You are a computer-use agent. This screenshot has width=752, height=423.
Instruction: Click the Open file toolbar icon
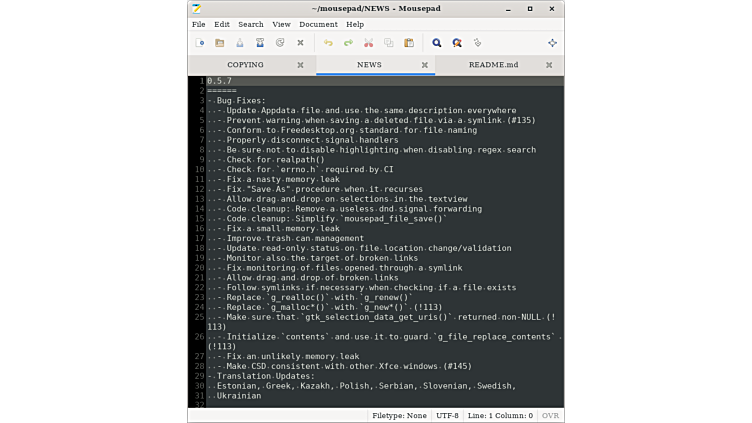pos(219,43)
